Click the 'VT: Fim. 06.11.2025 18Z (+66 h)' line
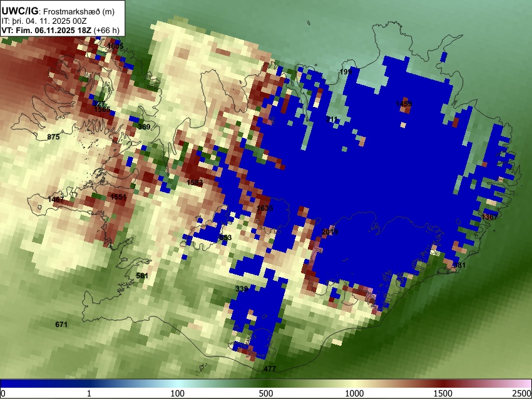 tap(60, 30)
